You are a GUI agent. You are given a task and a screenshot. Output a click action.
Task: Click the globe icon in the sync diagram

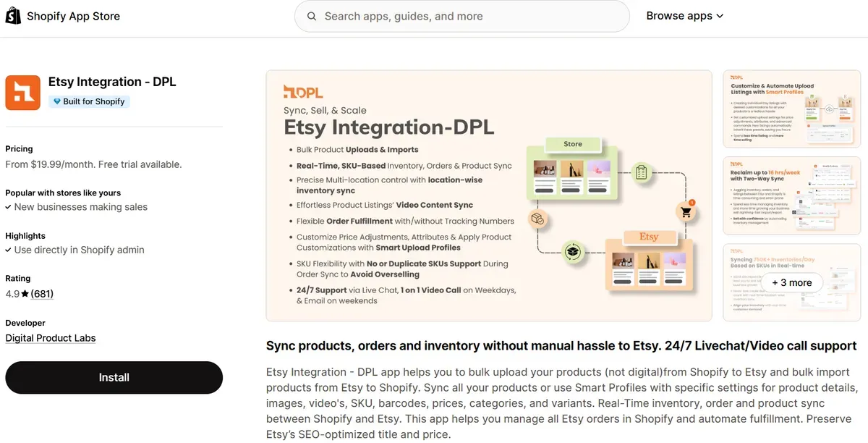pyautogui.click(x=573, y=253)
